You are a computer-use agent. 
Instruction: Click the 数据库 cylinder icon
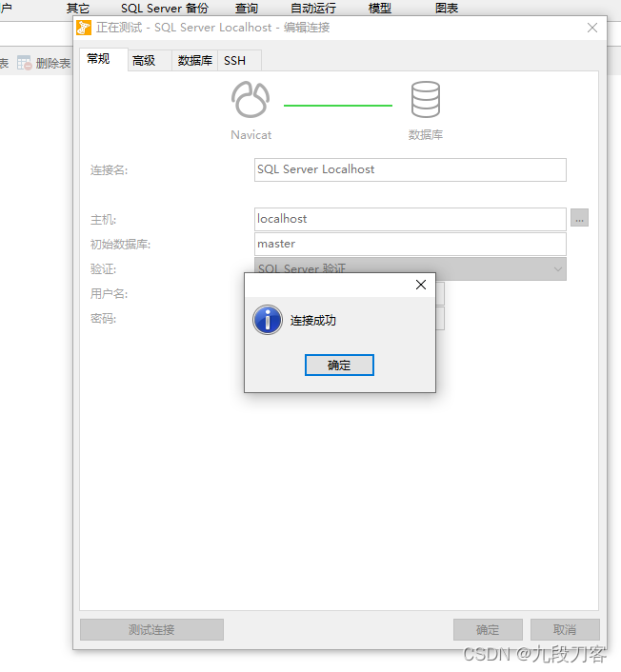(426, 99)
